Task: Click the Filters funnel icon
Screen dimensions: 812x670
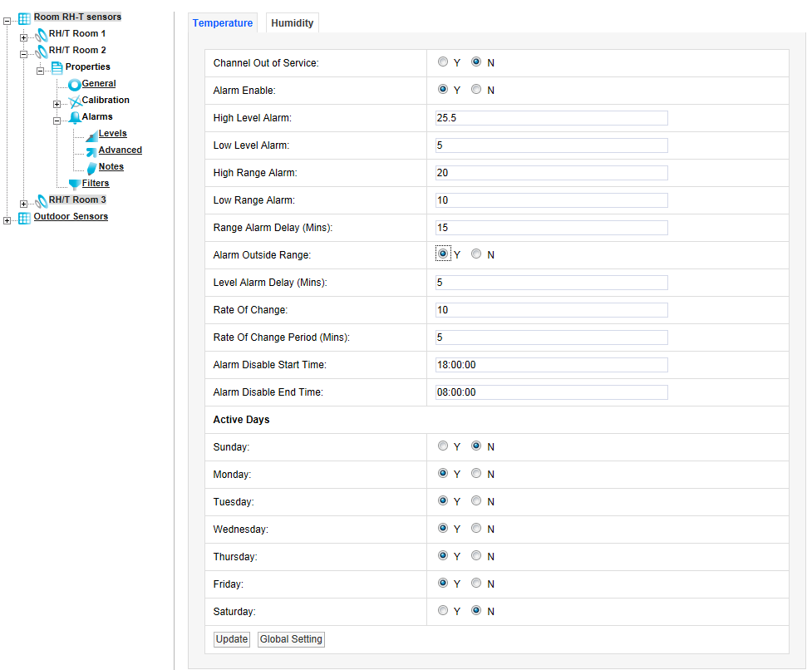Action: (x=74, y=184)
